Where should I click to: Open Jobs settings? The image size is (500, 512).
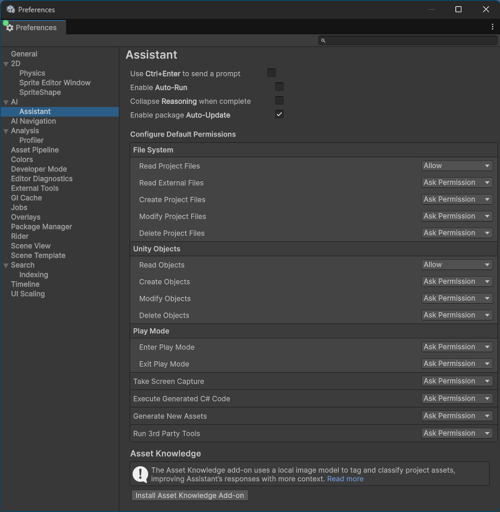[x=19, y=208]
